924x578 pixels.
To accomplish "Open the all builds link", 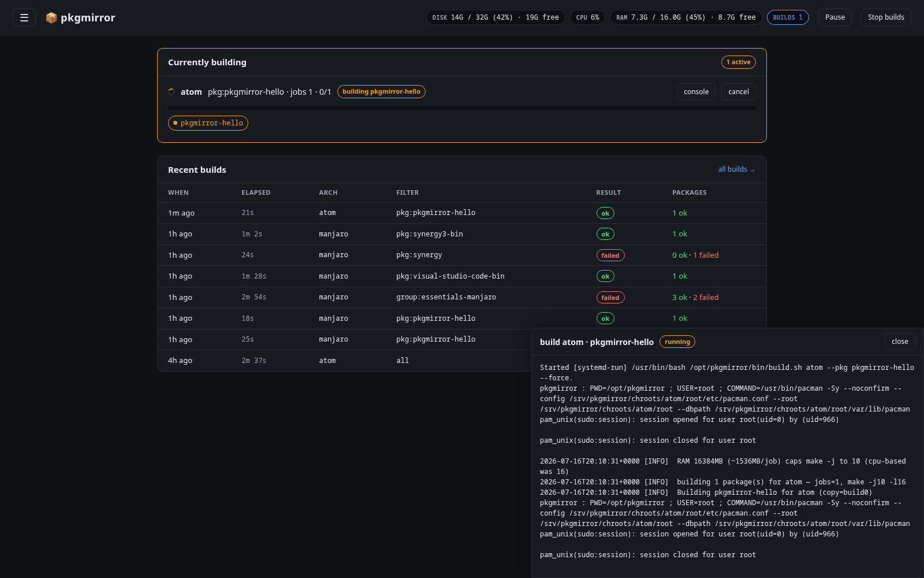I will (736, 169).
